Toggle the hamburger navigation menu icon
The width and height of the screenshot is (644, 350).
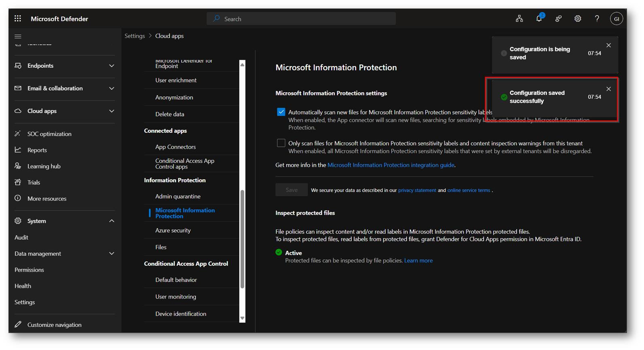pyautogui.click(x=18, y=36)
